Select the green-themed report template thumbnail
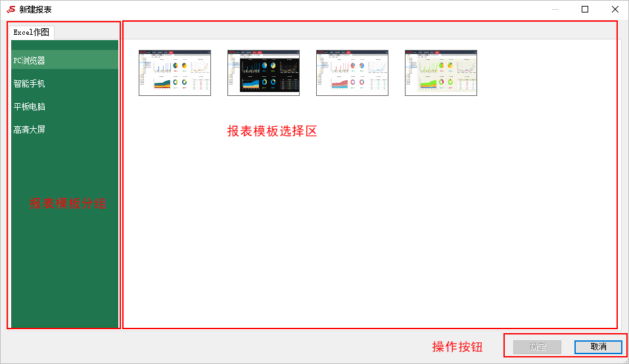629x364 pixels. click(x=440, y=73)
